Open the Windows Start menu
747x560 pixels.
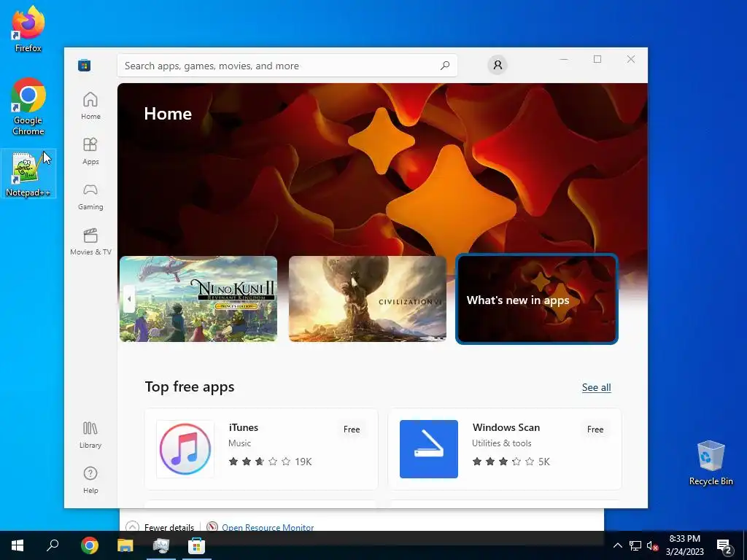[18, 545]
